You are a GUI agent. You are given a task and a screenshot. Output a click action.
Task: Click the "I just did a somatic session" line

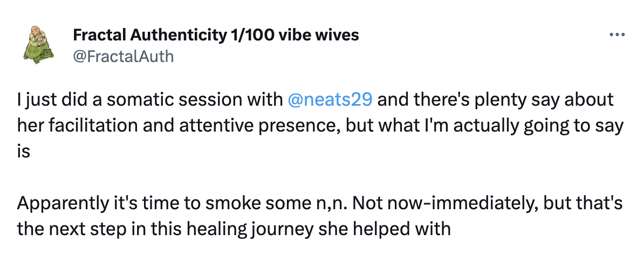(315, 100)
